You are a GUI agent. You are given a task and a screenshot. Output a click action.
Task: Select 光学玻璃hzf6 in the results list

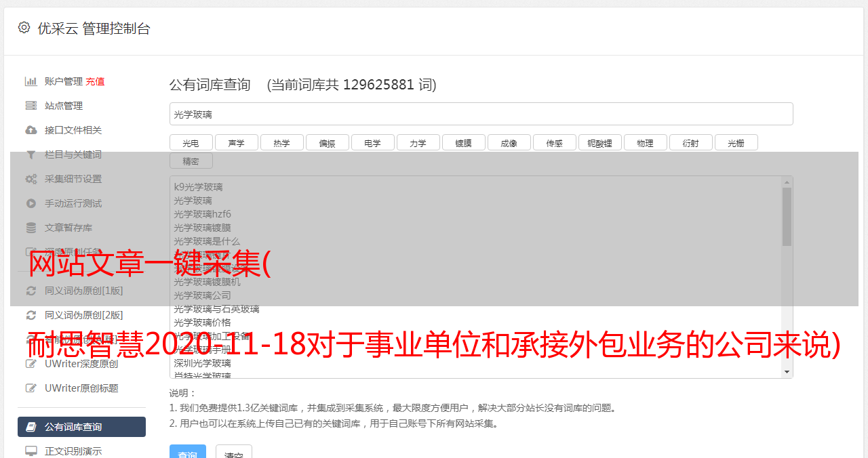click(202, 214)
